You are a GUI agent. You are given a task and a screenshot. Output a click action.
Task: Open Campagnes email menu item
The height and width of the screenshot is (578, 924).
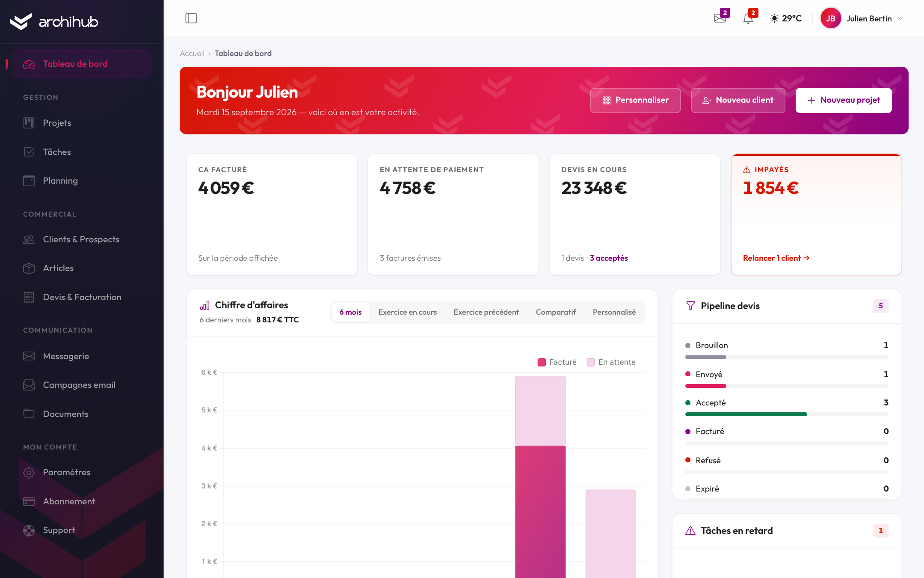[82, 385]
